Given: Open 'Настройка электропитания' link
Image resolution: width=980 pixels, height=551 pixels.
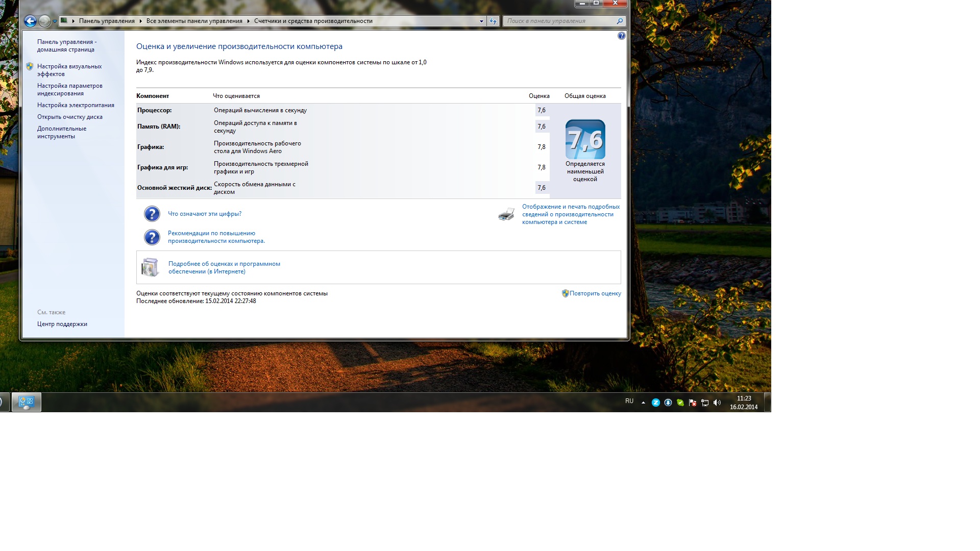Looking at the screenshot, I should tap(76, 105).
